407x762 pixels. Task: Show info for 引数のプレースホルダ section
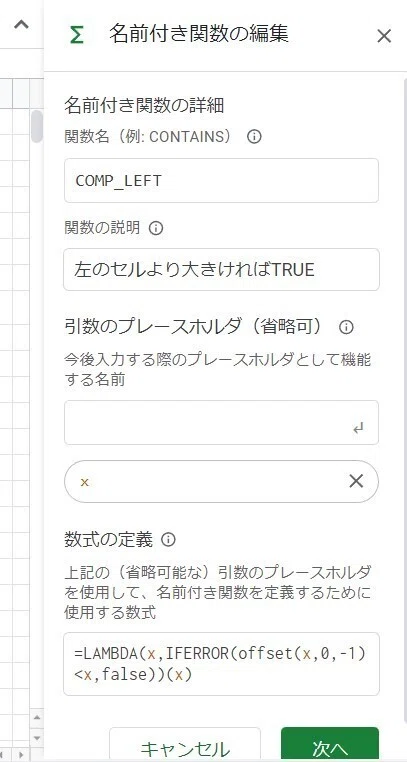coord(346,327)
